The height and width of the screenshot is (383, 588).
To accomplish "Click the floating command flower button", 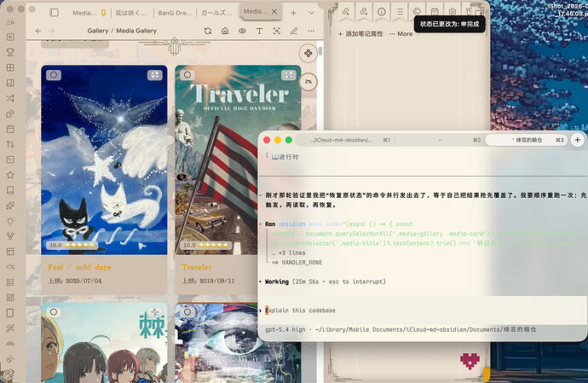I will click(x=308, y=54).
